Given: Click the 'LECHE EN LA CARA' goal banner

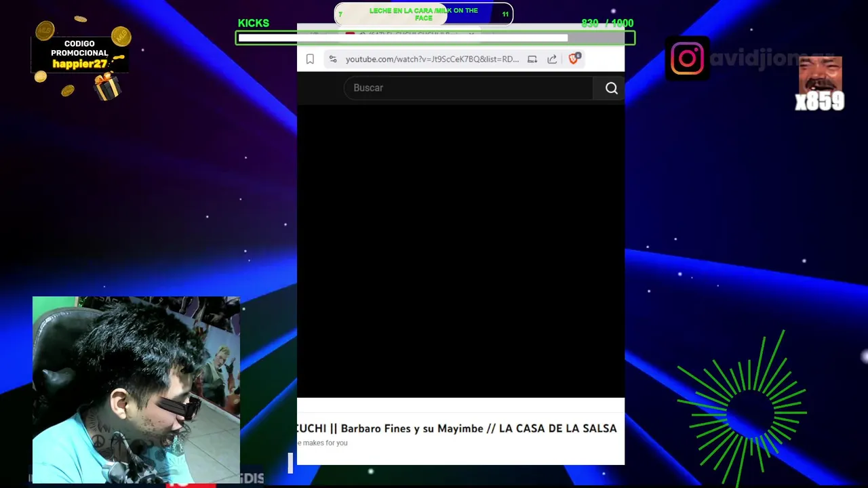Looking at the screenshot, I should [424, 14].
